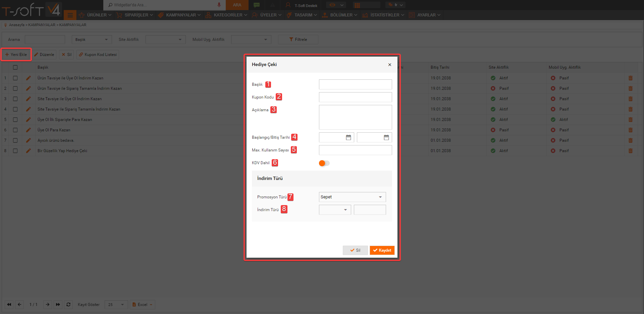Click the Max. Kullanım Sayısı input
Image resolution: width=644 pixels, height=314 pixels.
coord(356,150)
